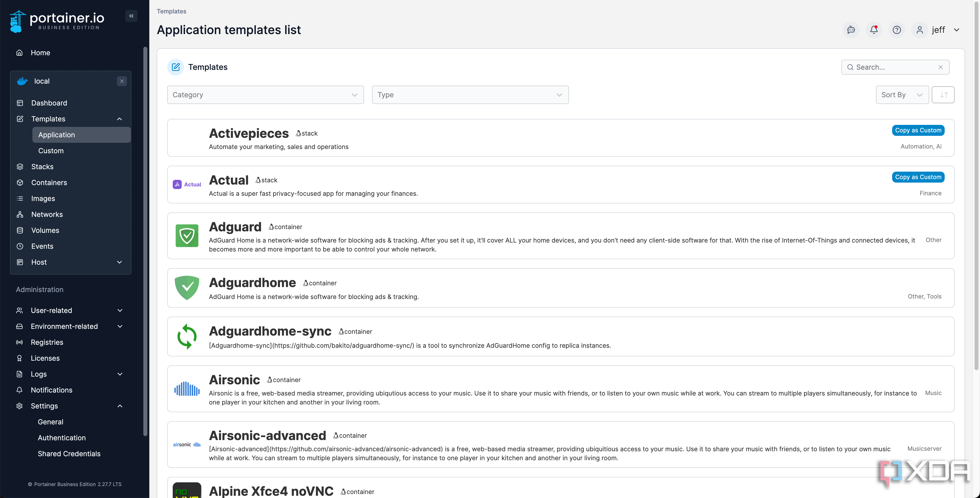Click the Actual purple logo thumbnail
The width and height of the screenshot is (980, 498).
187,184
